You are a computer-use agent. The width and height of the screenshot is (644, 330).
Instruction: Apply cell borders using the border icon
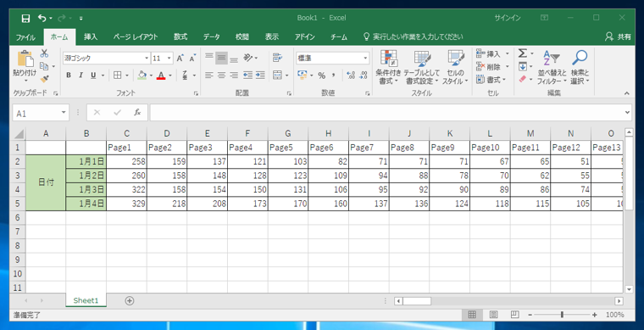click(118, 76)
